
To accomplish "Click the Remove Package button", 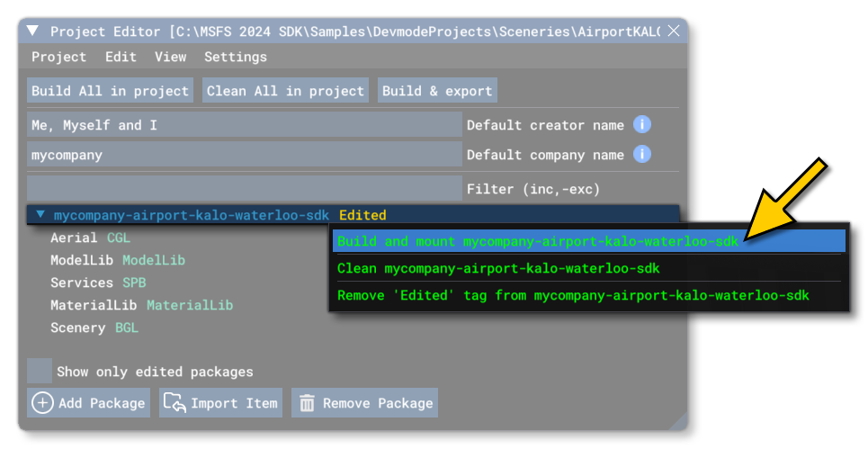I will tap(365, 403).
